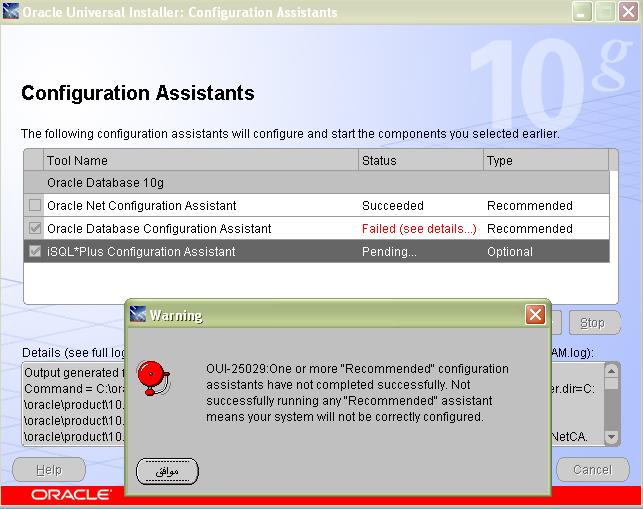The height and width of the screenshot is (509, 643).
Task: Toggle the Oracle Database Configuration Assistant checkbox
Action: point(35,229)
